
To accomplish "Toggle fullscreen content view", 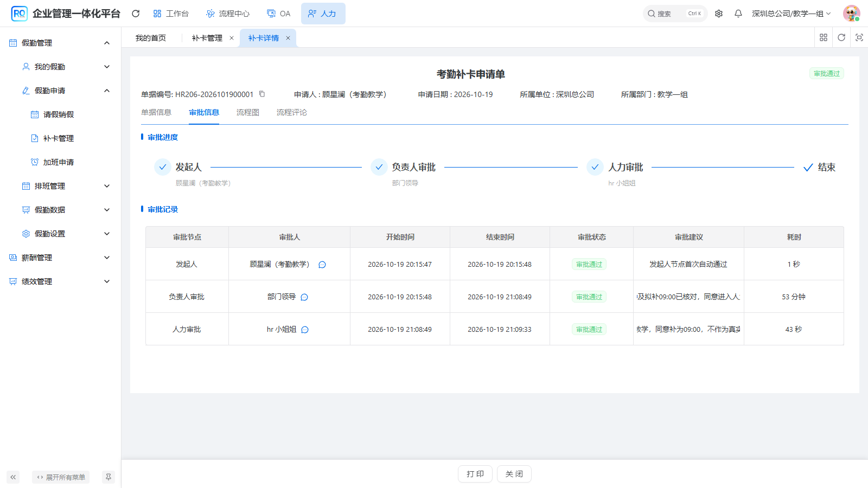I will click(859, 37).
